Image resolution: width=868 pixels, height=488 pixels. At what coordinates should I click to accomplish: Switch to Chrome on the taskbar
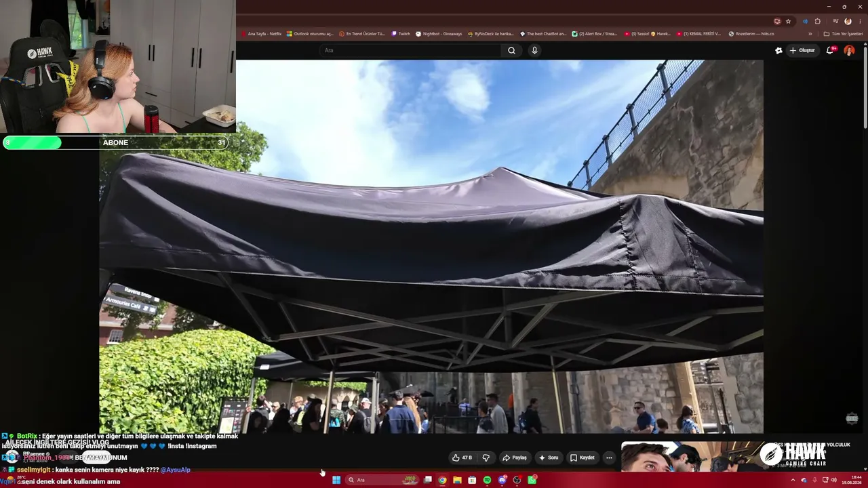442,480
